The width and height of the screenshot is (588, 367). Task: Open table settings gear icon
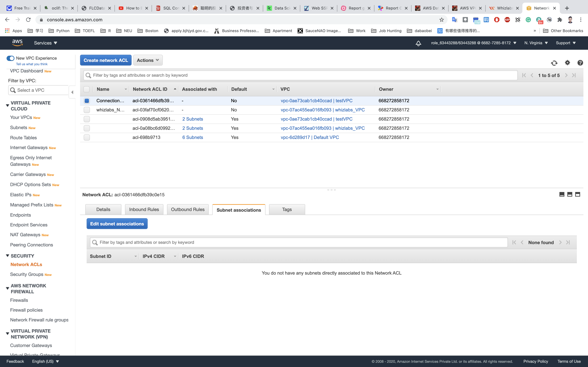click(567, 63)
